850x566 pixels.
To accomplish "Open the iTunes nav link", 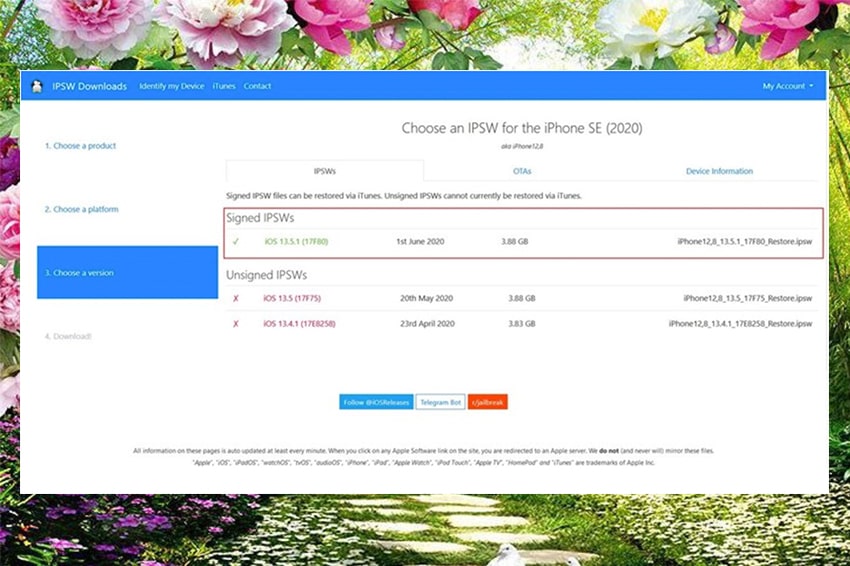I will (224, 86).
